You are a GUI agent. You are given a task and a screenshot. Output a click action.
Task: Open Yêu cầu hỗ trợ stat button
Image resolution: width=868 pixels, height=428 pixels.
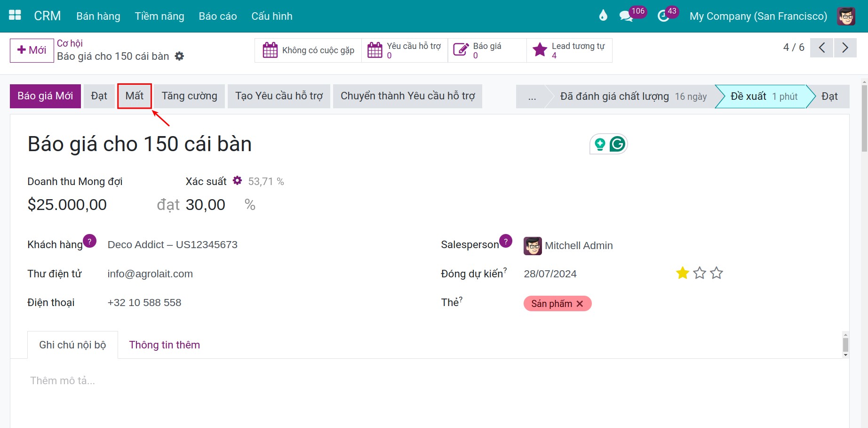coord(405,50)
